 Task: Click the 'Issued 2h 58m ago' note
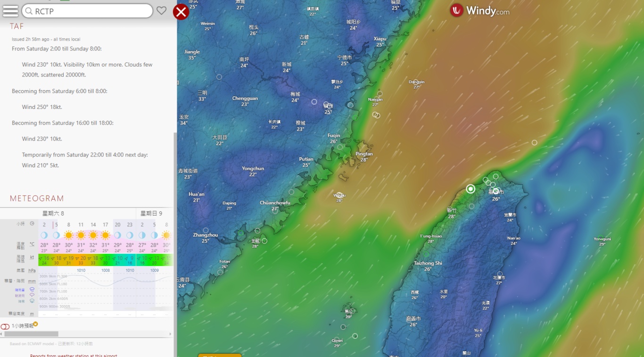[x=46, y=39]
